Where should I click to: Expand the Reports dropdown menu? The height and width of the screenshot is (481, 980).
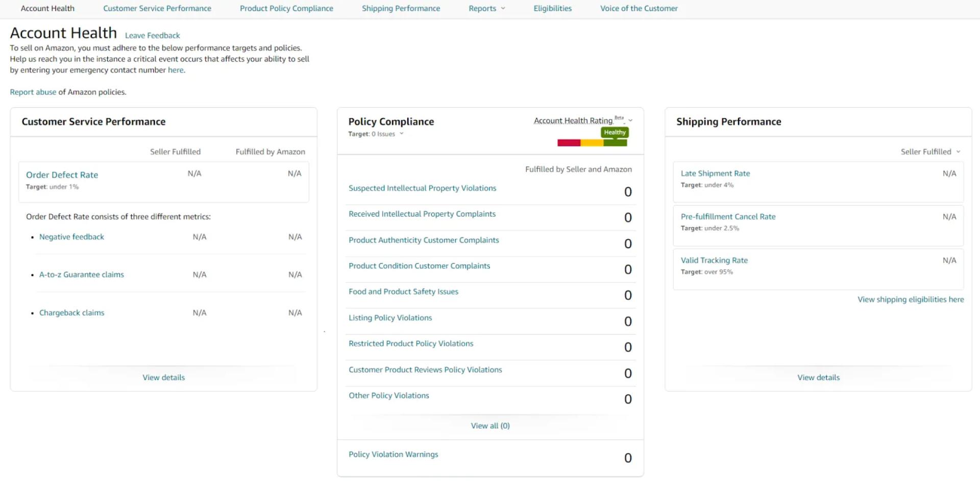(486, 8)
